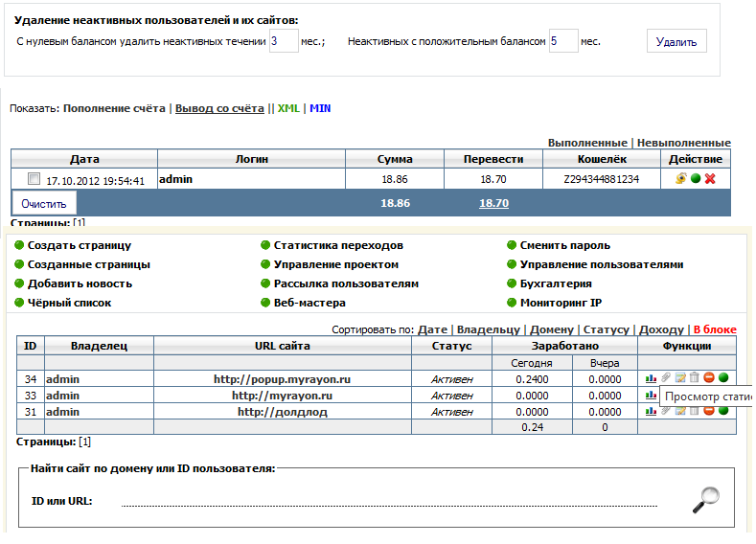
Task: Click the Удалить button
Action: [676, 41]
